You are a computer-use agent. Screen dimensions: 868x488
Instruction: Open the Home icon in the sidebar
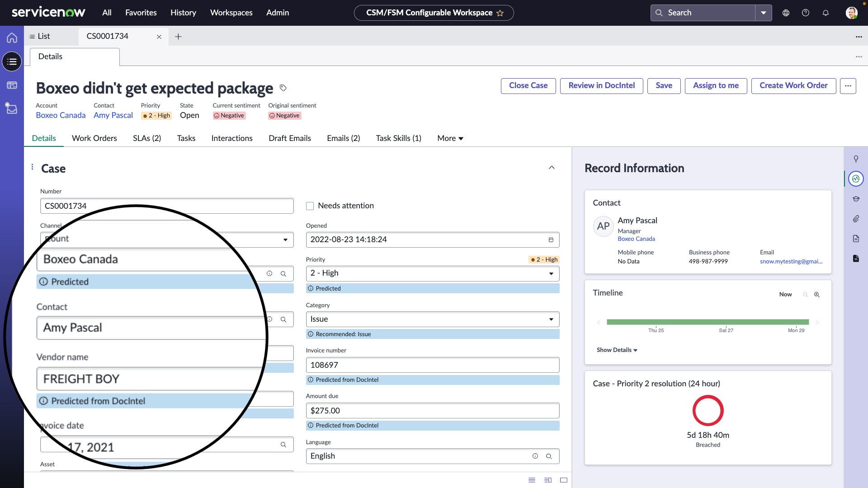[x=12, y=38]
